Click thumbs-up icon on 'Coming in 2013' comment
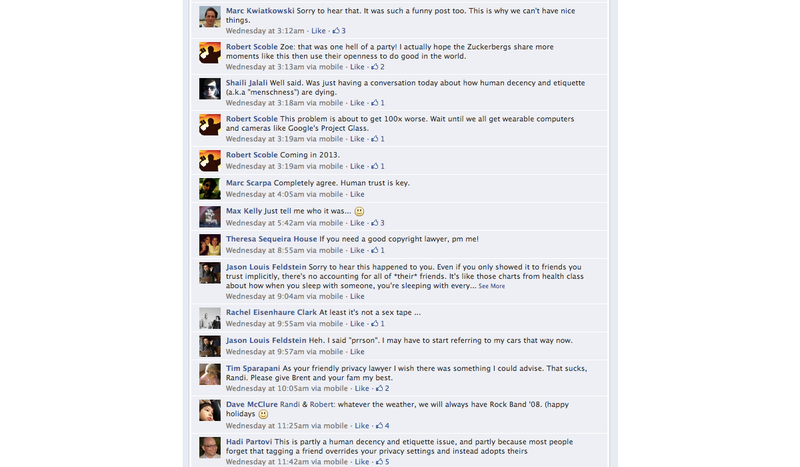The image size is (800, 467). click(374, 166)
